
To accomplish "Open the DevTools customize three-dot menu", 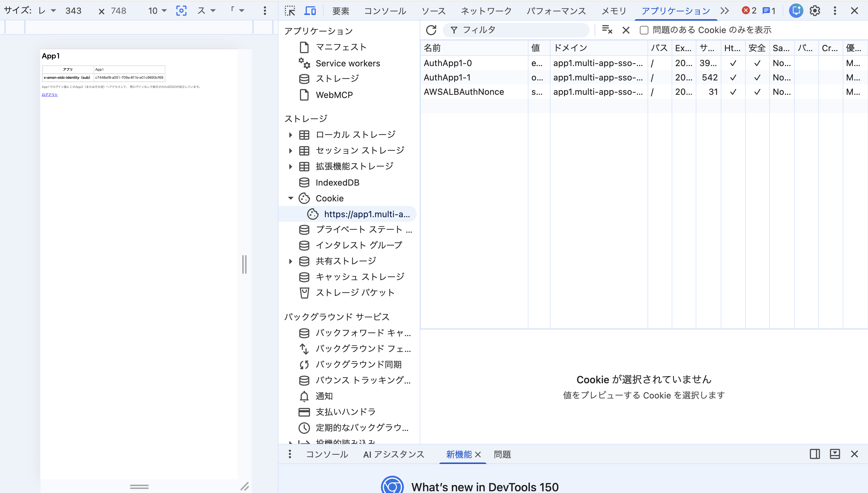I will [835, 11].
